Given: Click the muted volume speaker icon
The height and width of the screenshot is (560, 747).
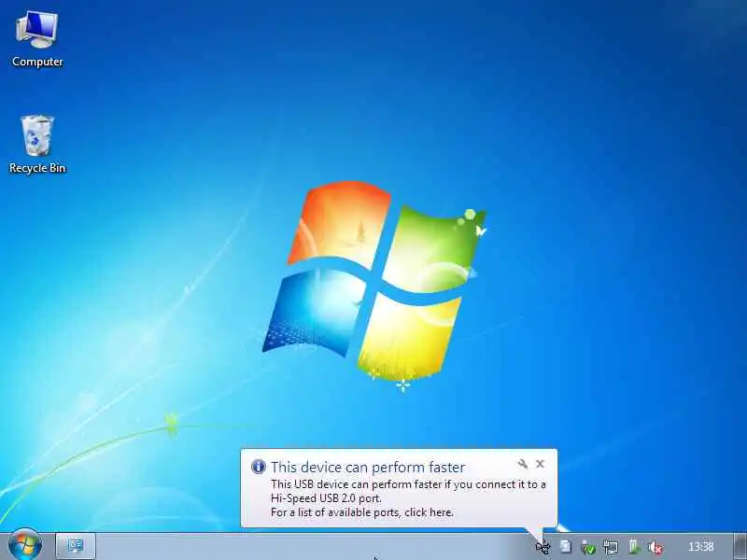Looking at the screenshot, I should (656, 547).
